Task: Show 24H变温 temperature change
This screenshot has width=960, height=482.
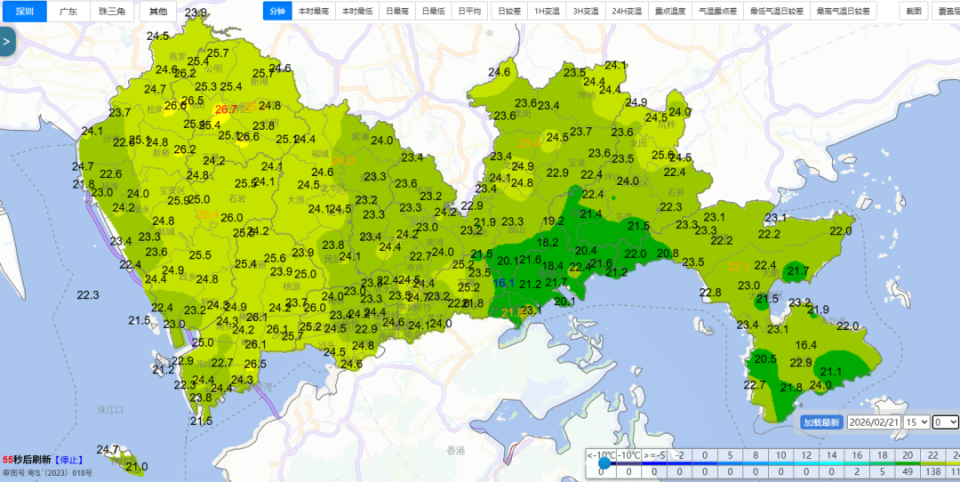Action: coord(627,11)
